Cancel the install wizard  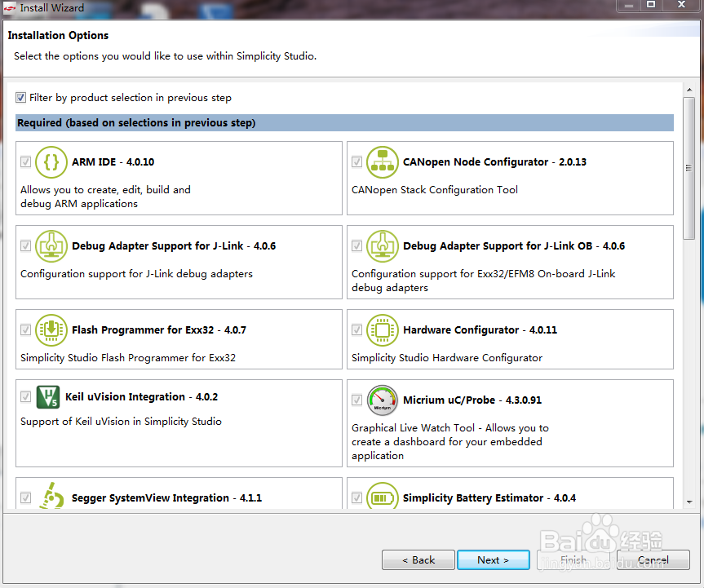pos(653,560)
